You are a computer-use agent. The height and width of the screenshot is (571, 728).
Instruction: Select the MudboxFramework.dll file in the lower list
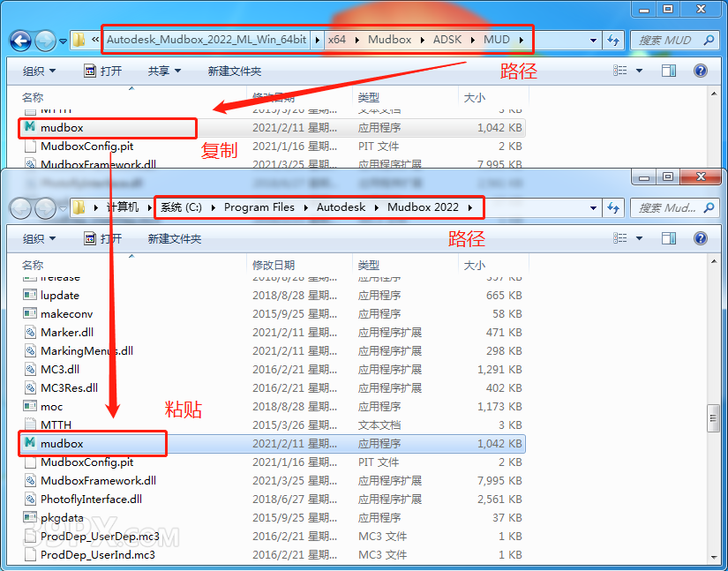[98, 481]
